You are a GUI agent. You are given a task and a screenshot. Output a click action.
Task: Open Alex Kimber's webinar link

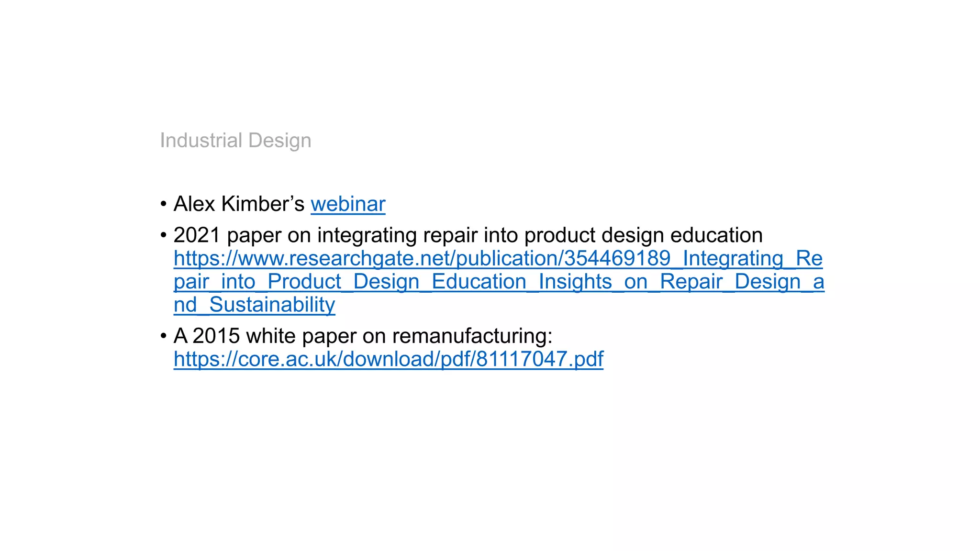coord(348,204)
